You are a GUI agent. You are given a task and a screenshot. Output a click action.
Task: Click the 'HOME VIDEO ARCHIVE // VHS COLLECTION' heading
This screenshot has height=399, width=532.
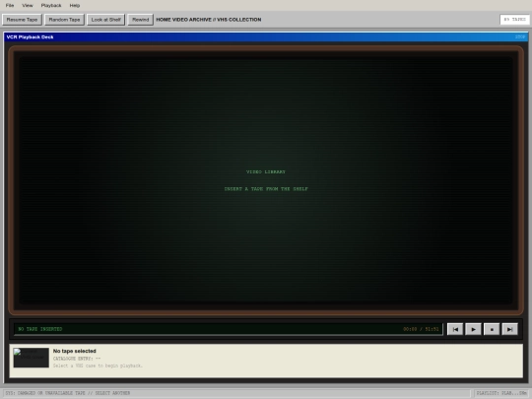click(209, 20)
